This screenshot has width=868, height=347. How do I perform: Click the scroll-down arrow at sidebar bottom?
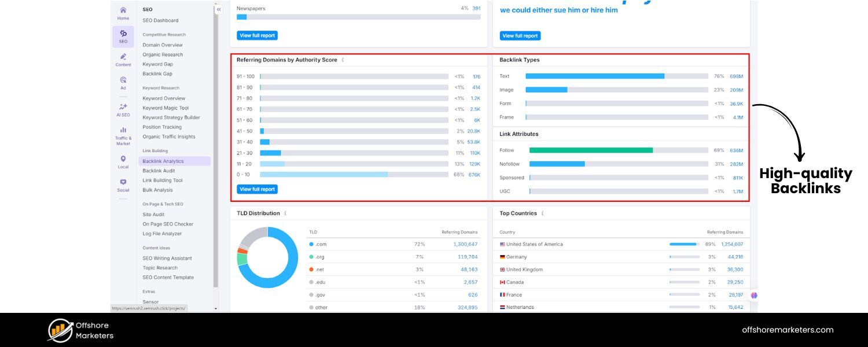[215, 307]
